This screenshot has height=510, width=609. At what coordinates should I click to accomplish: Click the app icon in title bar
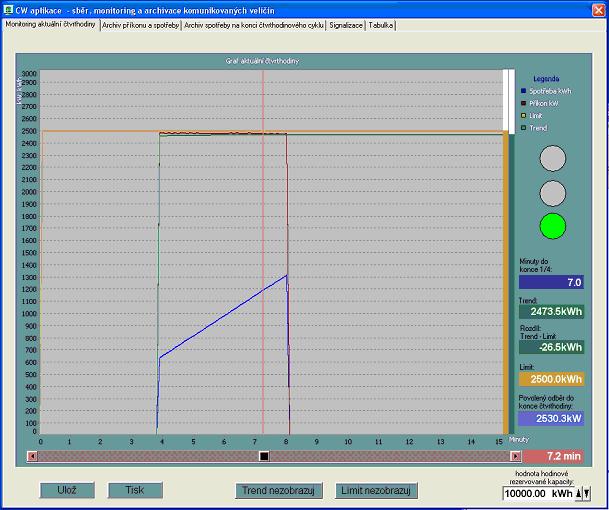(8, 8)
